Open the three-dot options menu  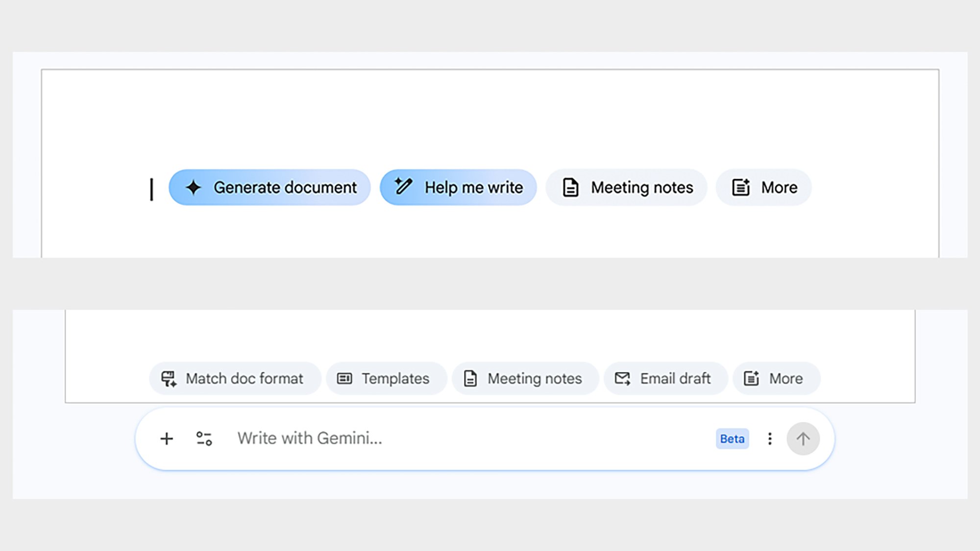click(x=770, y=438)
